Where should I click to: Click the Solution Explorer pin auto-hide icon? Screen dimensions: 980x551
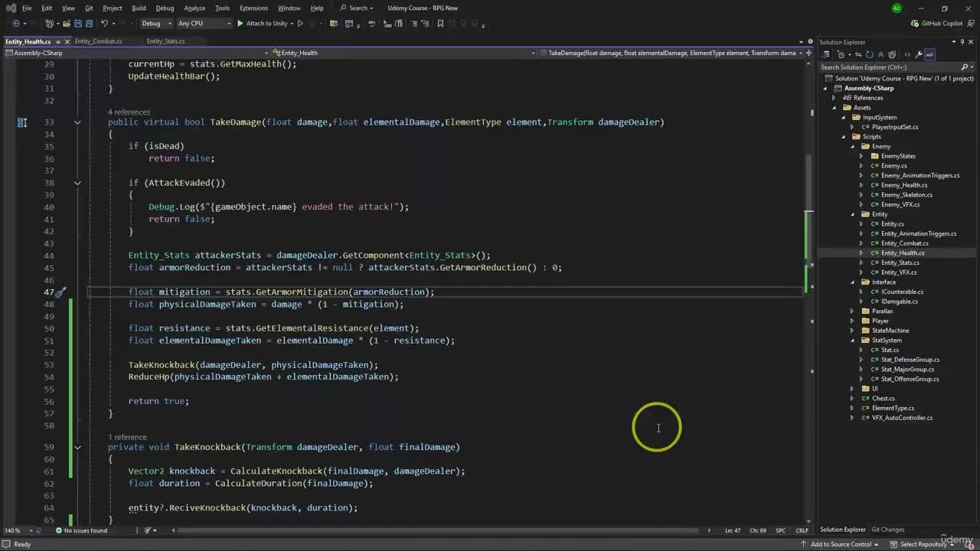[964, 42]
